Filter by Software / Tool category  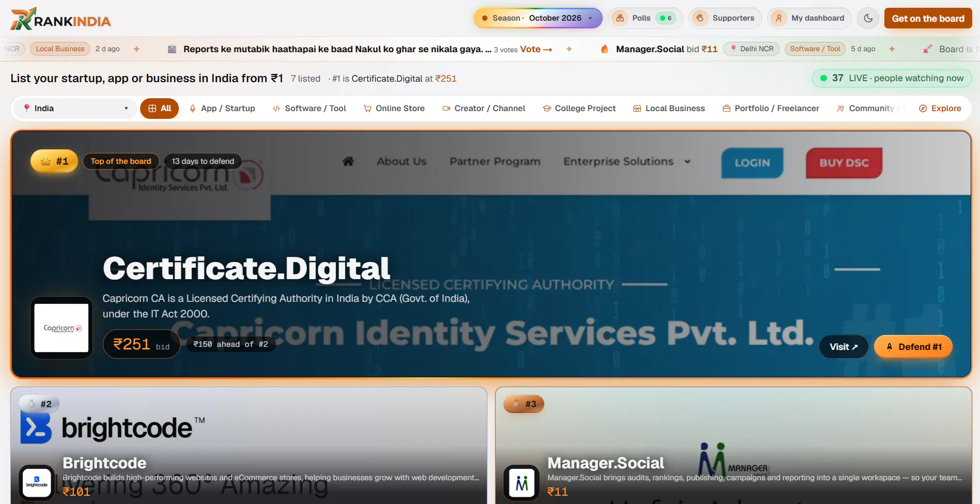coord(310,109)
